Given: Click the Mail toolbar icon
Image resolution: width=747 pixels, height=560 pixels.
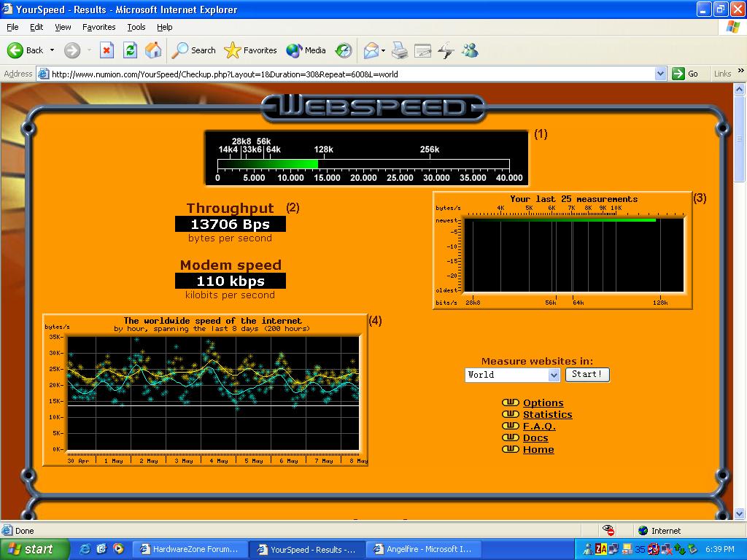Looking at the screenshot, I should [x=371, y=50].
